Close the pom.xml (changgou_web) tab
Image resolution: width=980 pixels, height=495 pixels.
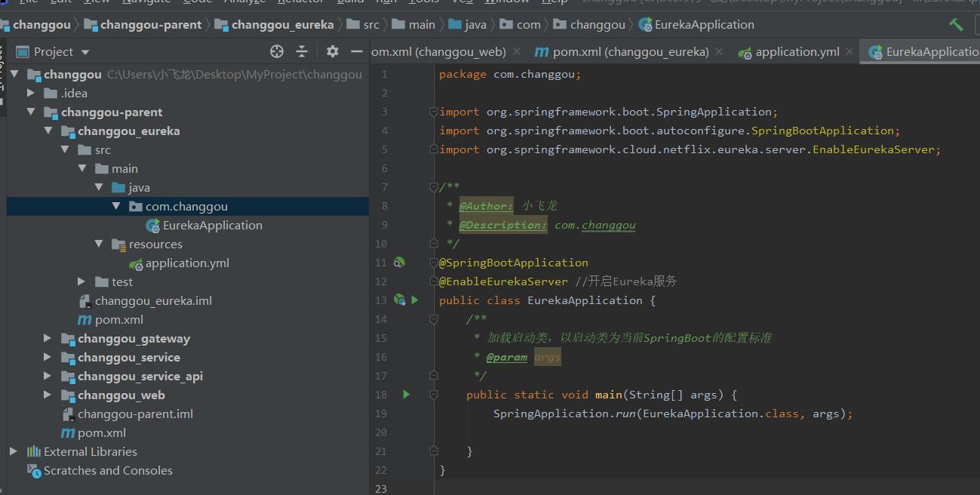(x=517, y=51)
